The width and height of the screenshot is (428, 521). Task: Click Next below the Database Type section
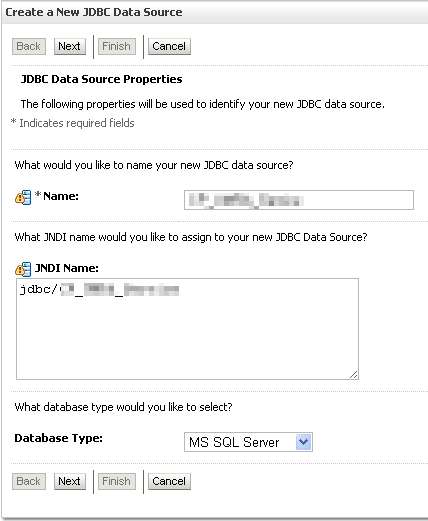pyautogui.click(x=70, y=481)
